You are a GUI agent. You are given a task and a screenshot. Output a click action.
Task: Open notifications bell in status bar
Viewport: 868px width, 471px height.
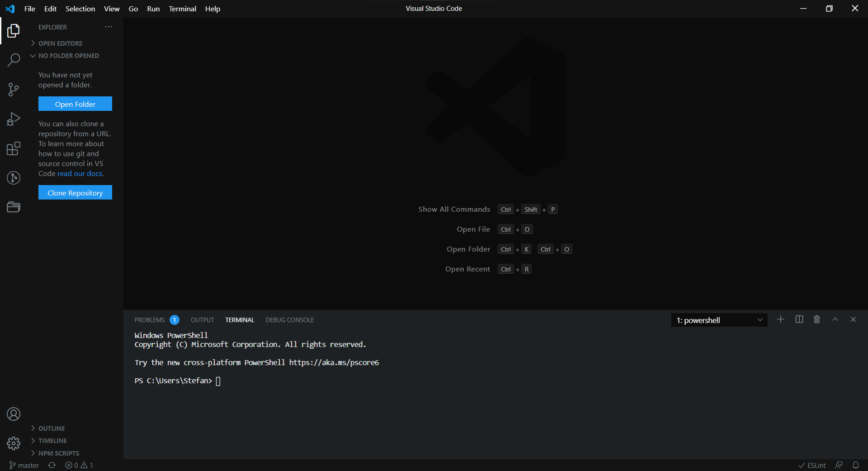[x=856, y=465]
